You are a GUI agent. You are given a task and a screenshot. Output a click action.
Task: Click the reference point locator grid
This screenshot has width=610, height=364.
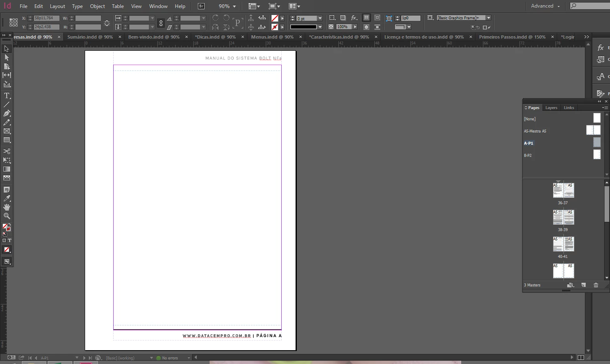[x=13, y=22]
